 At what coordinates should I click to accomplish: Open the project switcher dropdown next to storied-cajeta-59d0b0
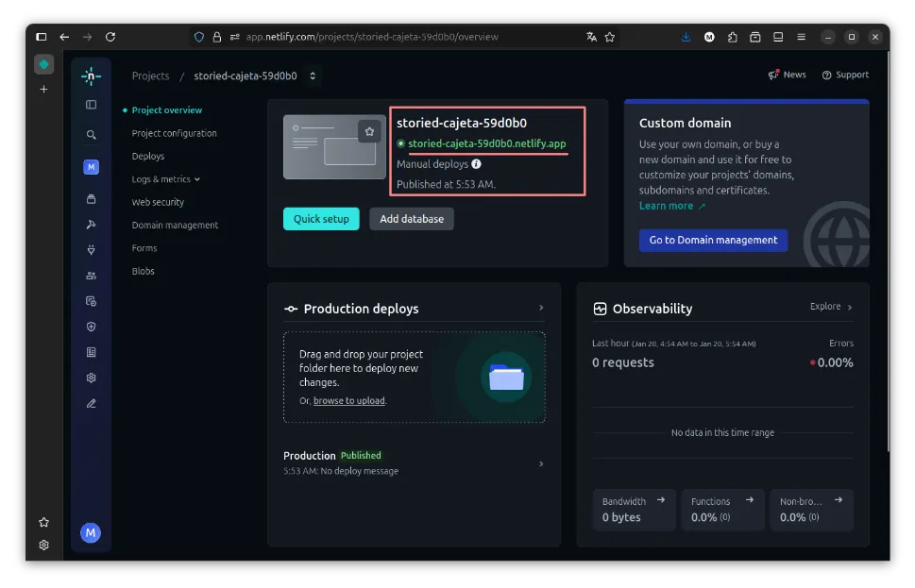313,76
